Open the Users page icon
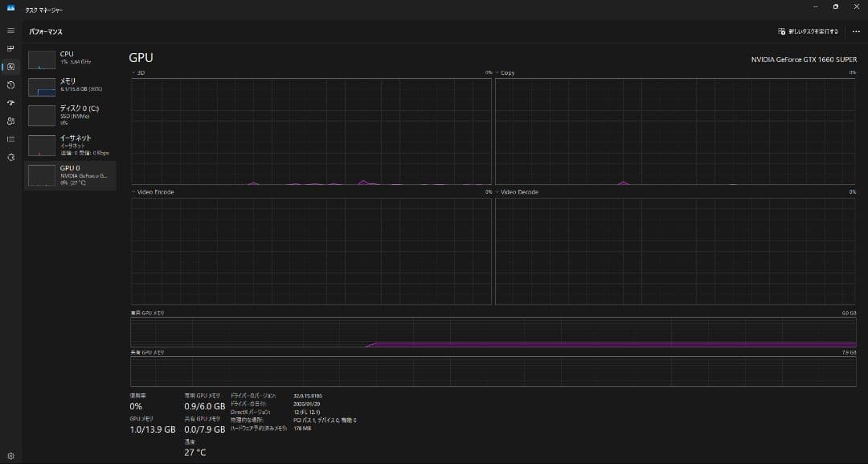868x464 pixels. (x=10, y=121)
